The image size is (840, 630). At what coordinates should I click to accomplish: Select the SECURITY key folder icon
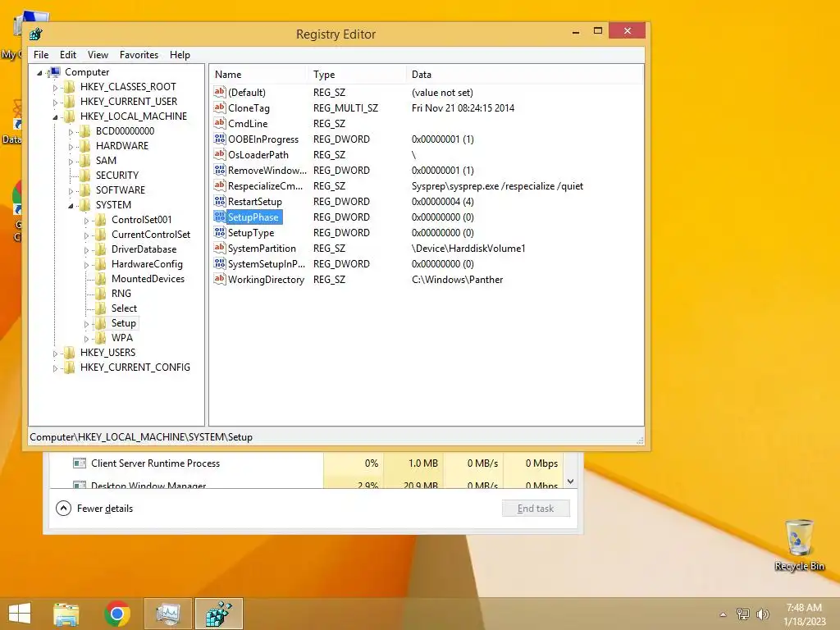coord(84,176)
